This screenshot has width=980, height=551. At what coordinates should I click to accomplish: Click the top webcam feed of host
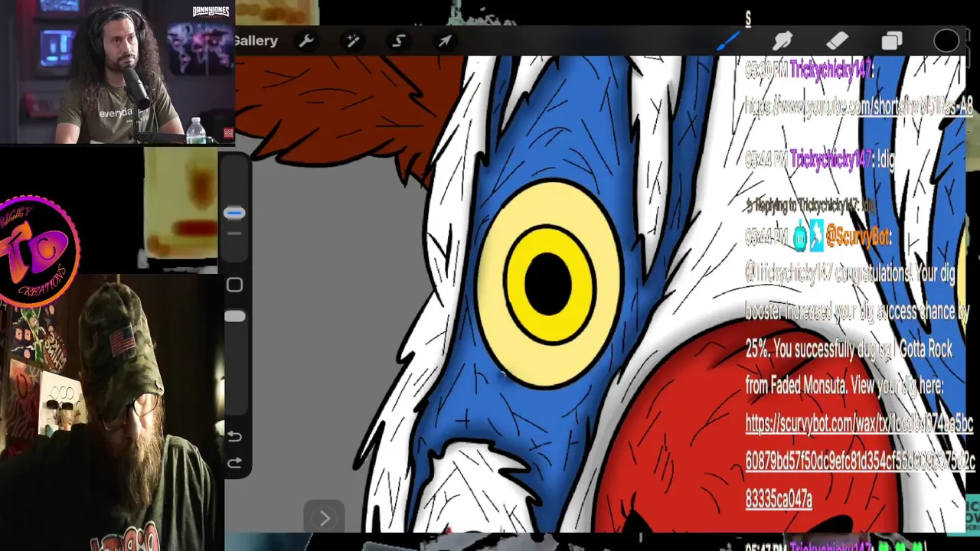point(117,72)
